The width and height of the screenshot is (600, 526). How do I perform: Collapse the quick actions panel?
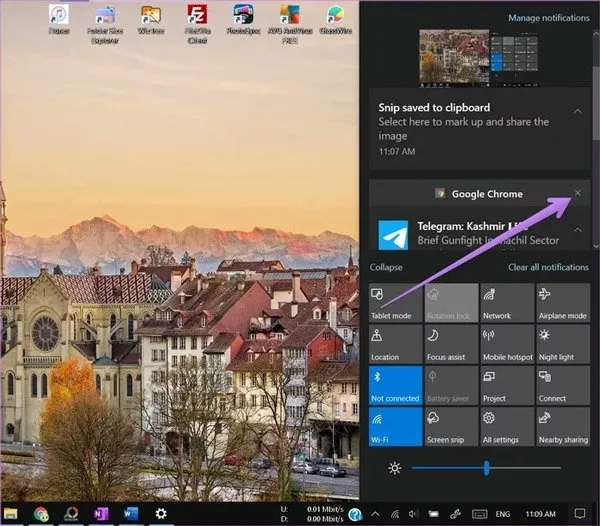pos(386,267)
